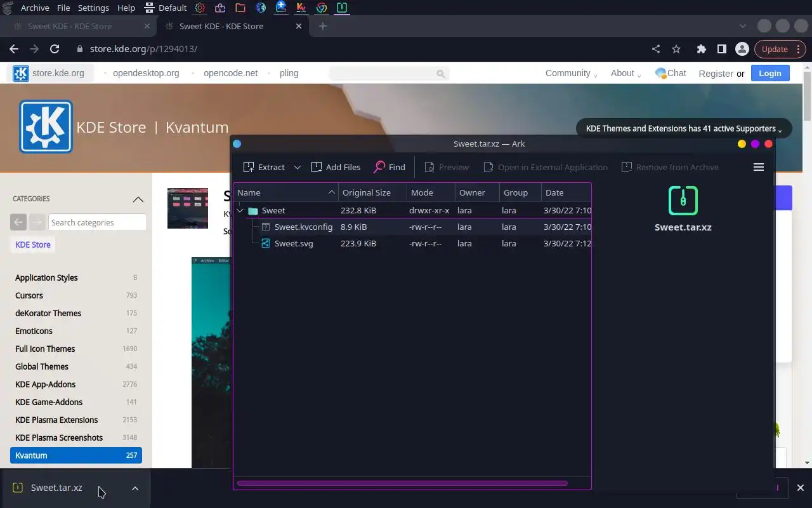The image size is (812, 508).
Task: Open the Ark hamburger menu
Action: (758, 167)
